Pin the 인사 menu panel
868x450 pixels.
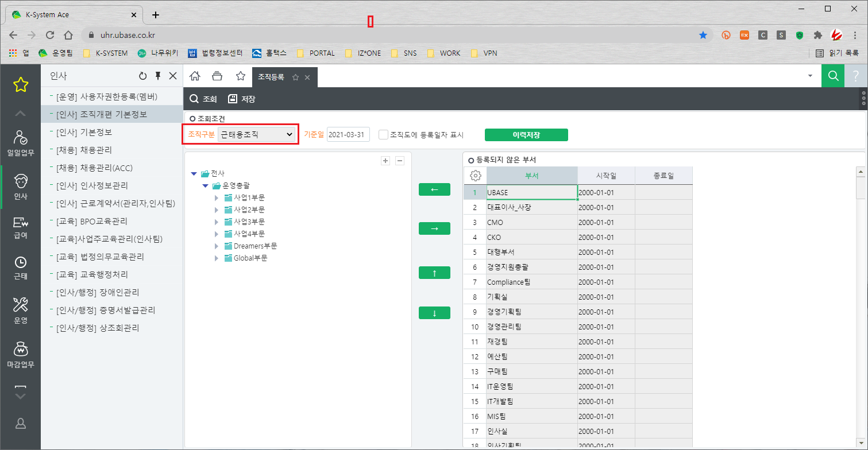(158, 76)
